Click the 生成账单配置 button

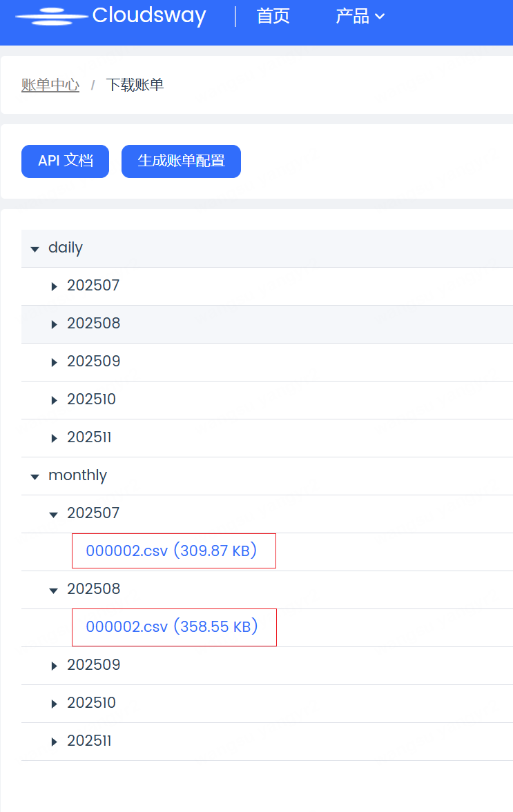182,161
